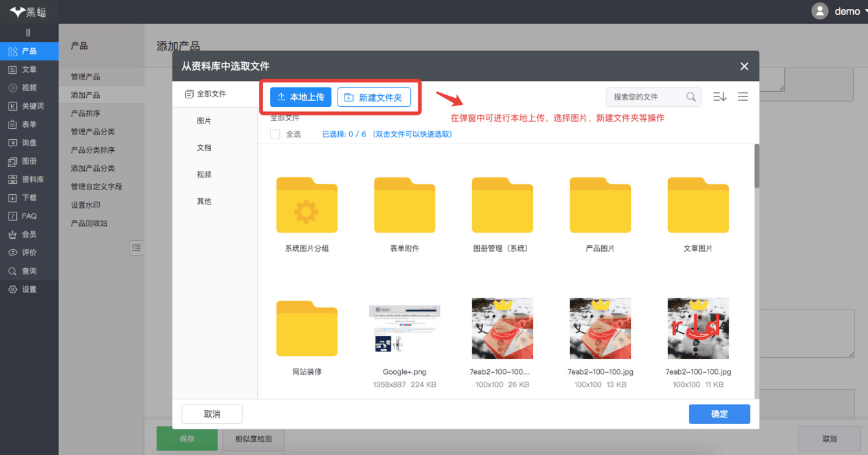Toggle the 全选 checkbox
The width and height of the screenshot is (868, 455).
pos(275,134)
